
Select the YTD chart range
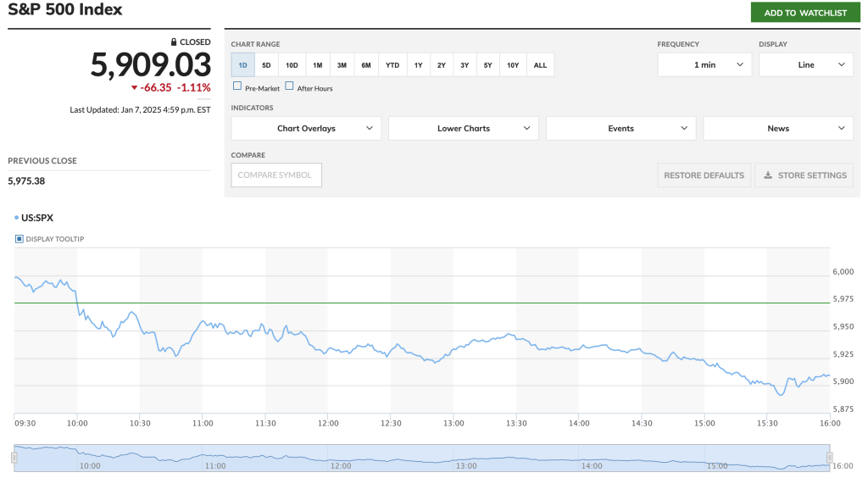392,65
